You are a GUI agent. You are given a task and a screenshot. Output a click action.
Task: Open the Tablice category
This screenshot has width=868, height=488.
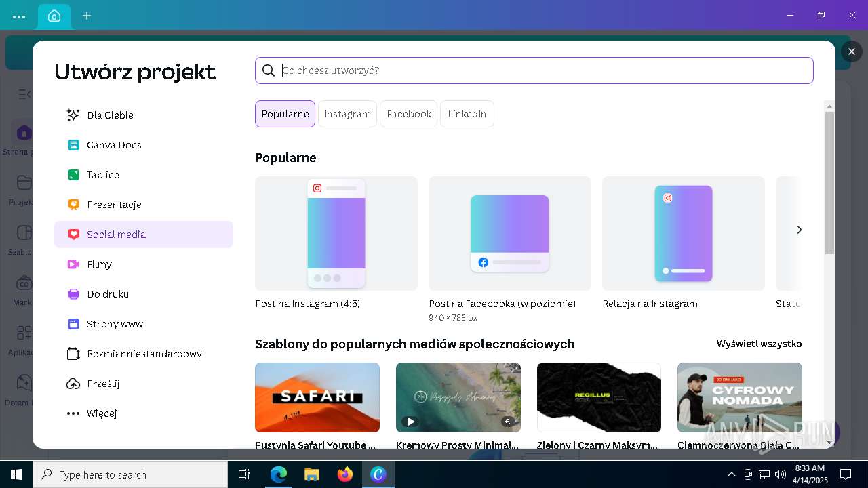(144, 175)
